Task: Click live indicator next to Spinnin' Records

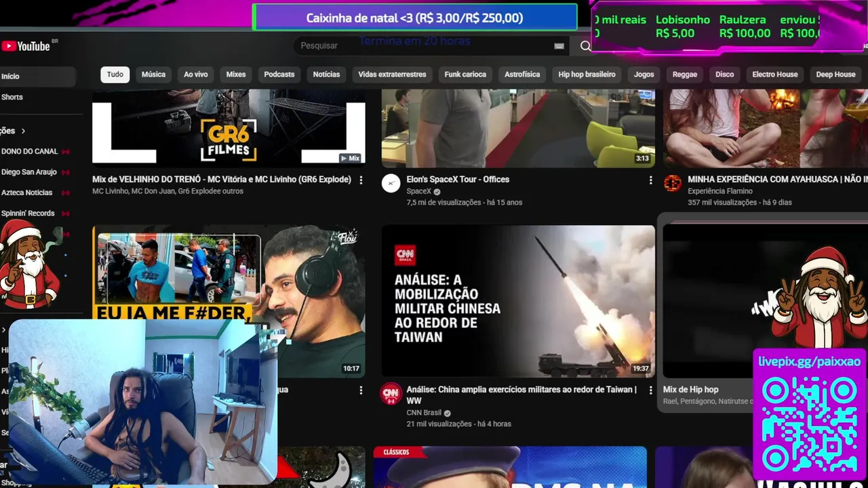Action: click(x=66, y=213)
